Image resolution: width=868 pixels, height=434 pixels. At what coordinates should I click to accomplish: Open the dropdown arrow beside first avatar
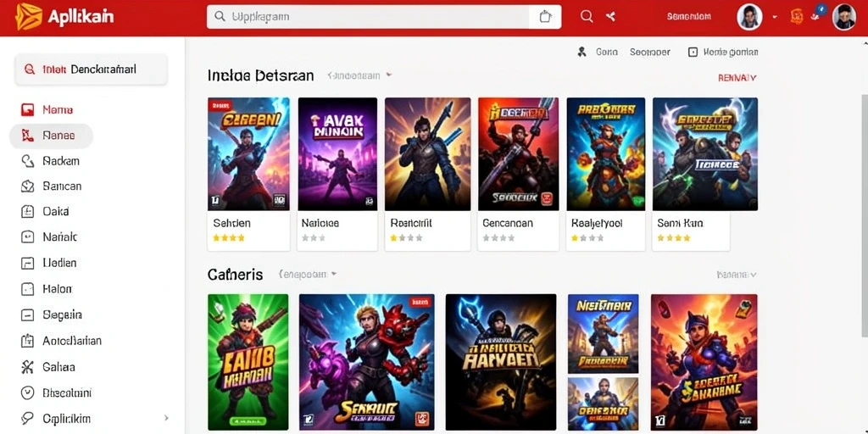[x=775, y=17]
